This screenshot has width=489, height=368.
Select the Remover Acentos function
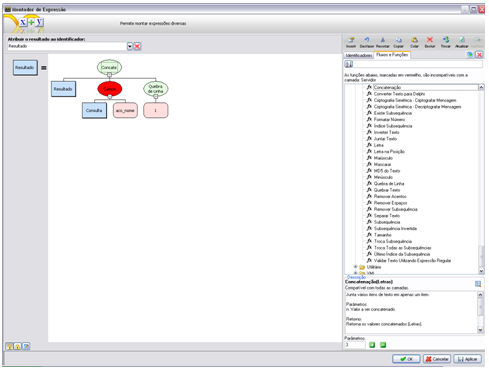[390, 196]
